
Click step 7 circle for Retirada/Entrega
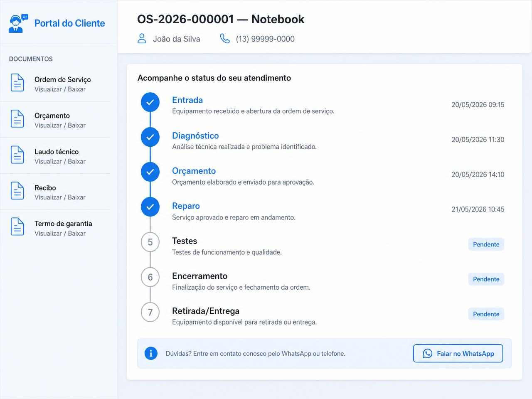150,312
